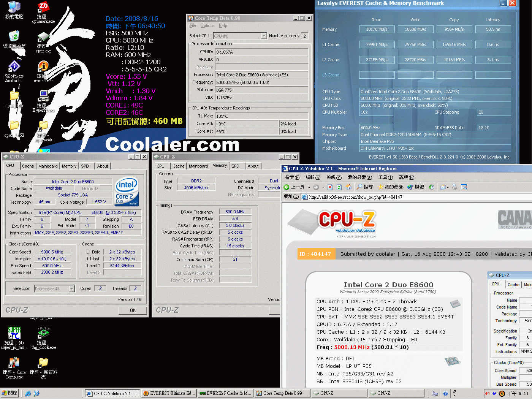Viewport: 532px width, 399px height.
Task: Click the Core Temp tray temperature readout
Action: tap(491, 394)
